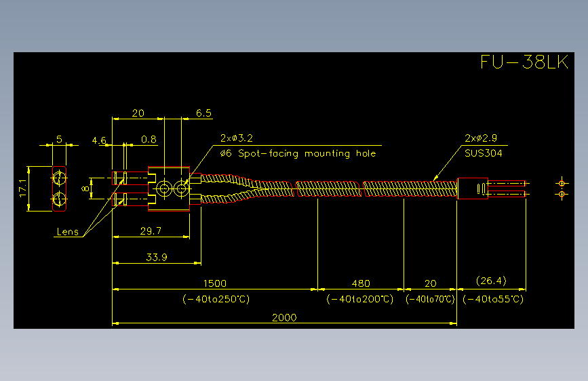Click the right mounting hole circle on head
Image resolution: width=588 pixels, height=381 pixels.
coord(182,188)
